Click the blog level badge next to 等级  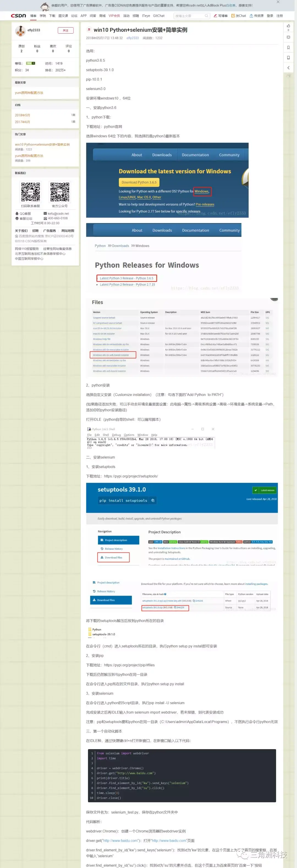pyautogui.click(x=31, y=63)
